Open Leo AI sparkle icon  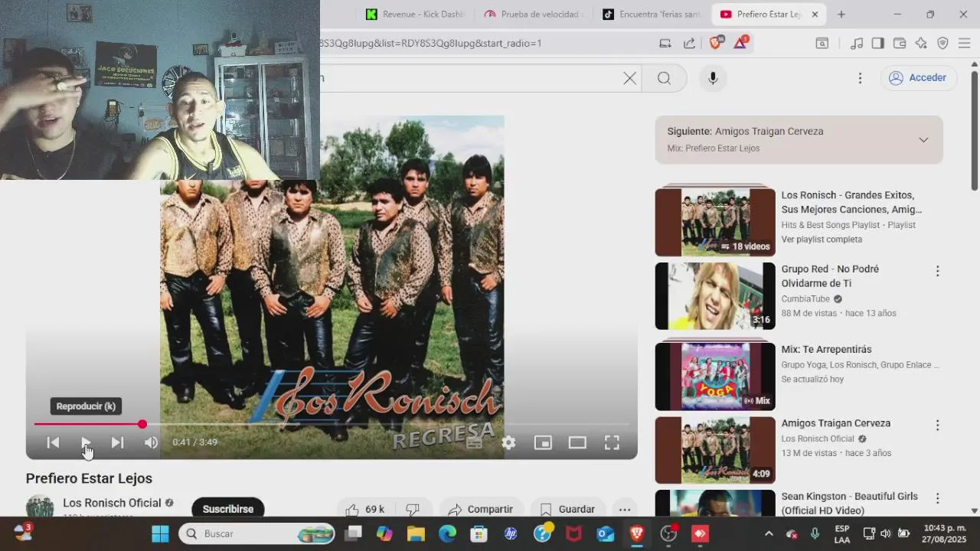921,43
